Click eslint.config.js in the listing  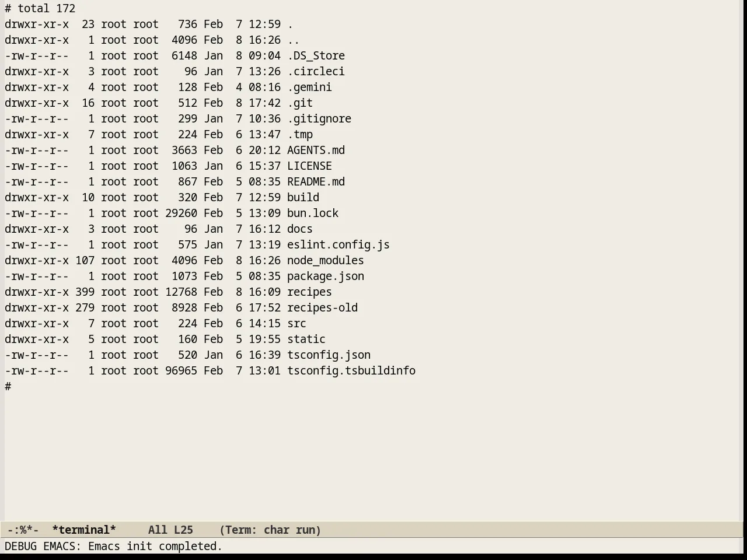click(x=338, y=245)
